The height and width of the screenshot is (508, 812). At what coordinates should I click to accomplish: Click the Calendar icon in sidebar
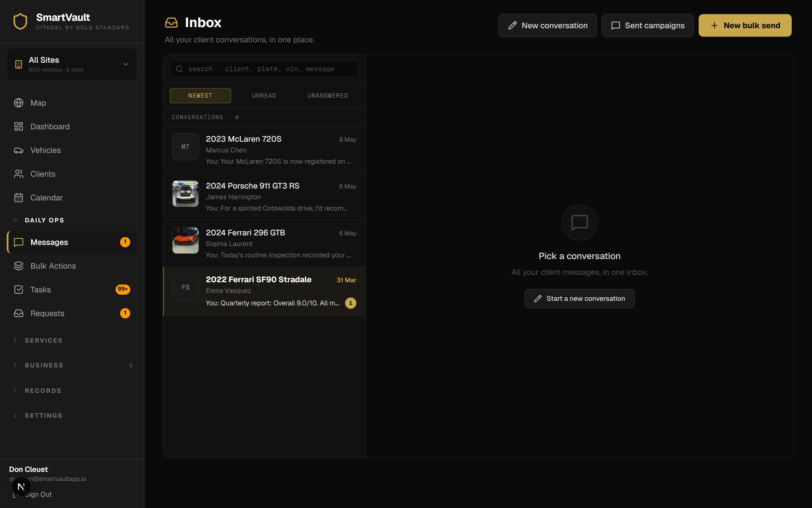[x=18, y=198]
